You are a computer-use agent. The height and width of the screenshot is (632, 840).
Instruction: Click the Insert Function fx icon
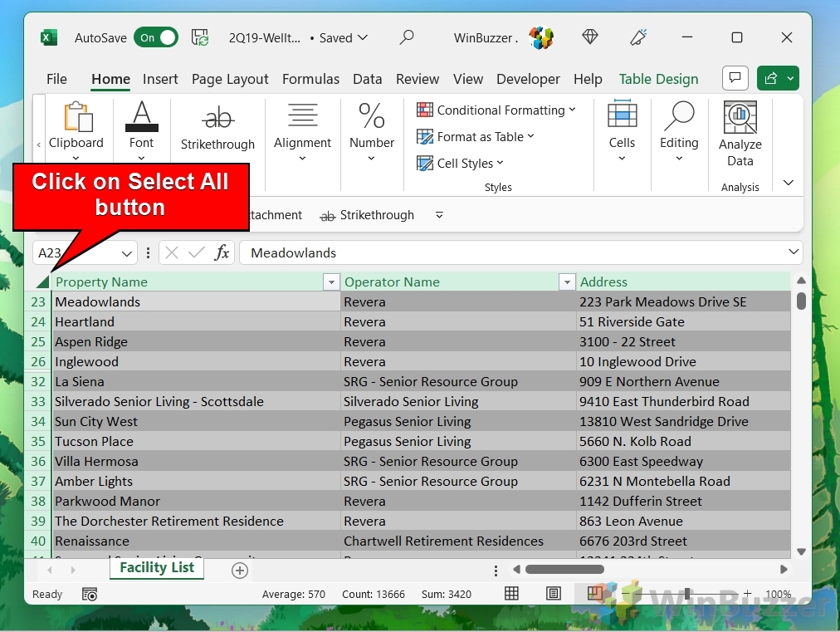coord(222,253)
